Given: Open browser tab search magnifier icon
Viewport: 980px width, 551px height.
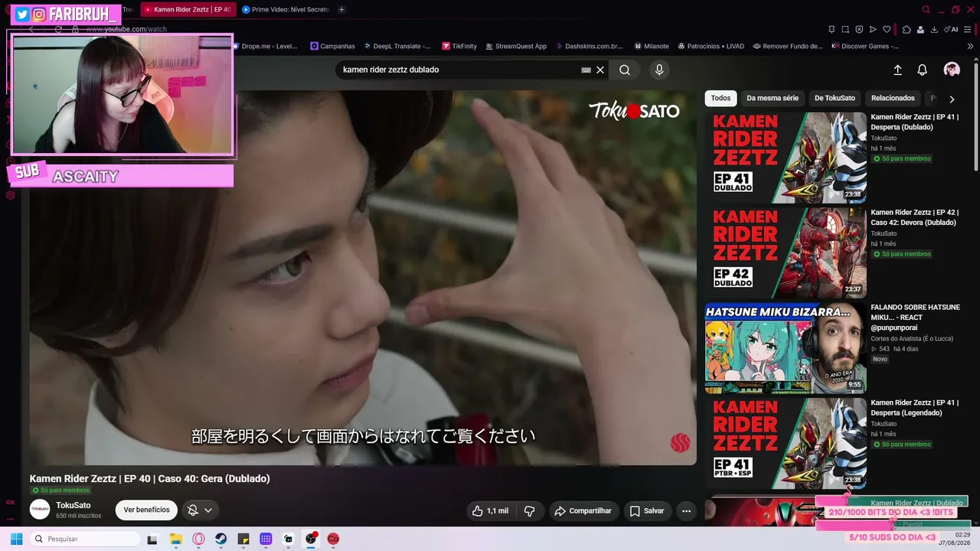Looking at the screenshot, I should click(926, 10).
